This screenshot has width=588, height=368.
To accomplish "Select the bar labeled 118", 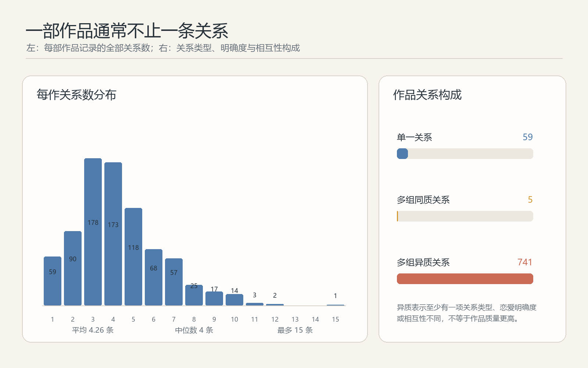I will [x=133, y=257].
